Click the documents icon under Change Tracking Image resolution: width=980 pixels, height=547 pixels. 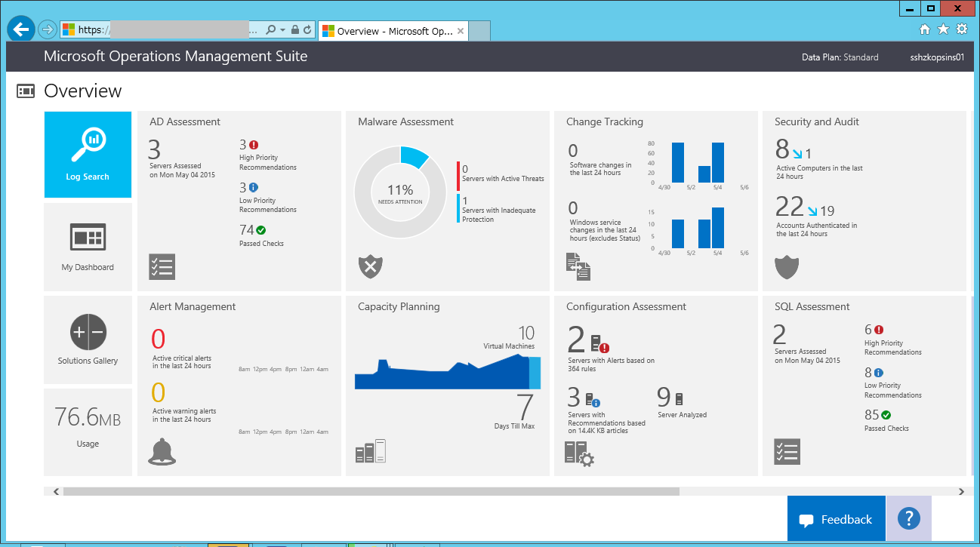pos(578,266)
